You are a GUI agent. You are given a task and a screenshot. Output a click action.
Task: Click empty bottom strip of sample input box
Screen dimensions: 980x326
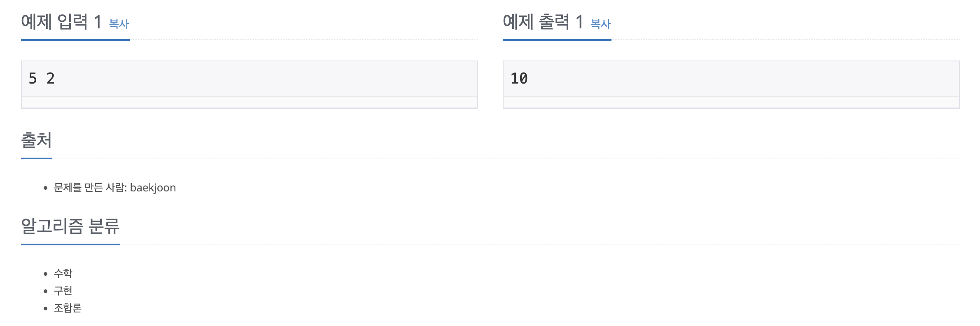(x=249, y=102)
